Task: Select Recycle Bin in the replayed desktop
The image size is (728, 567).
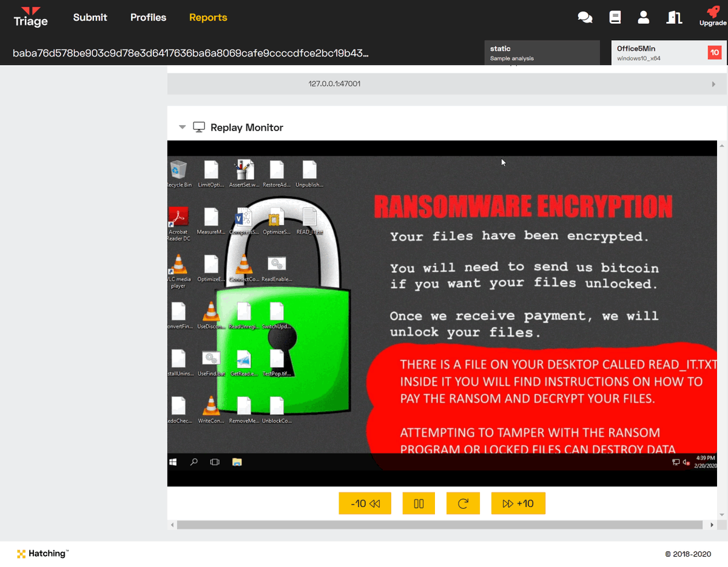Action: [x=178, y=174]
